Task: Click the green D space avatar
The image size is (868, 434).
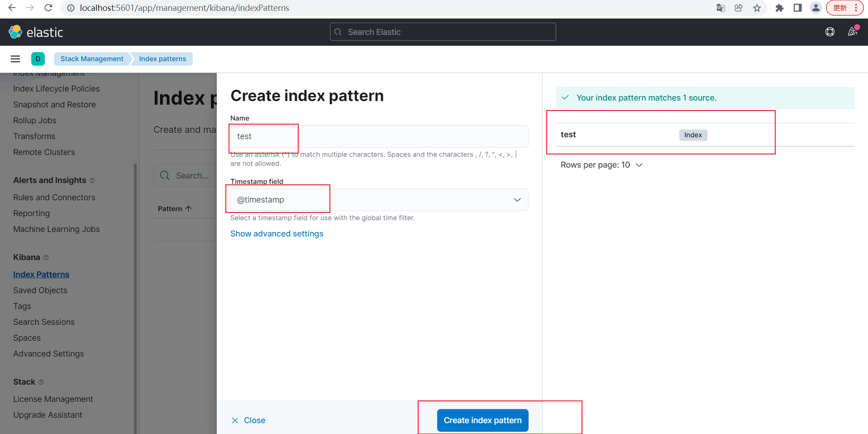Action: pos(38,59)
